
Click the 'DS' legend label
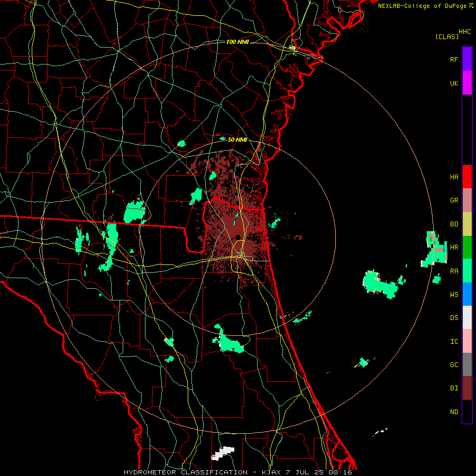coord(454,318)
